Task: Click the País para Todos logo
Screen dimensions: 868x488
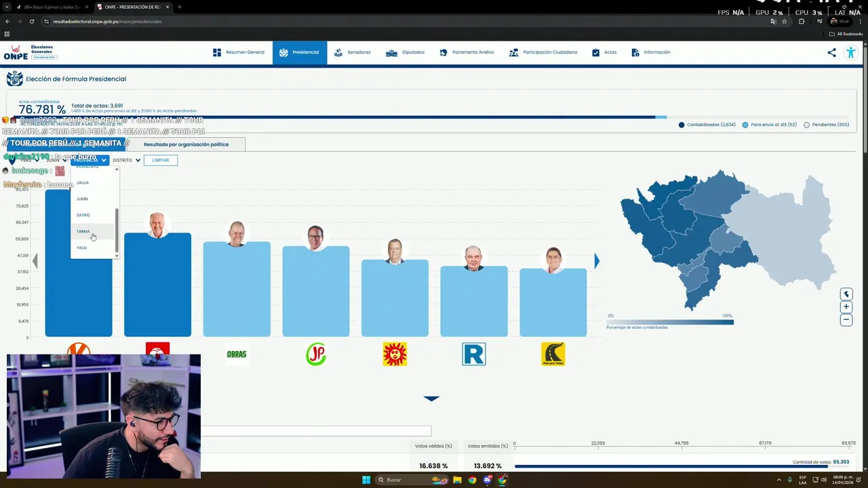Action: tap(553, 354)
